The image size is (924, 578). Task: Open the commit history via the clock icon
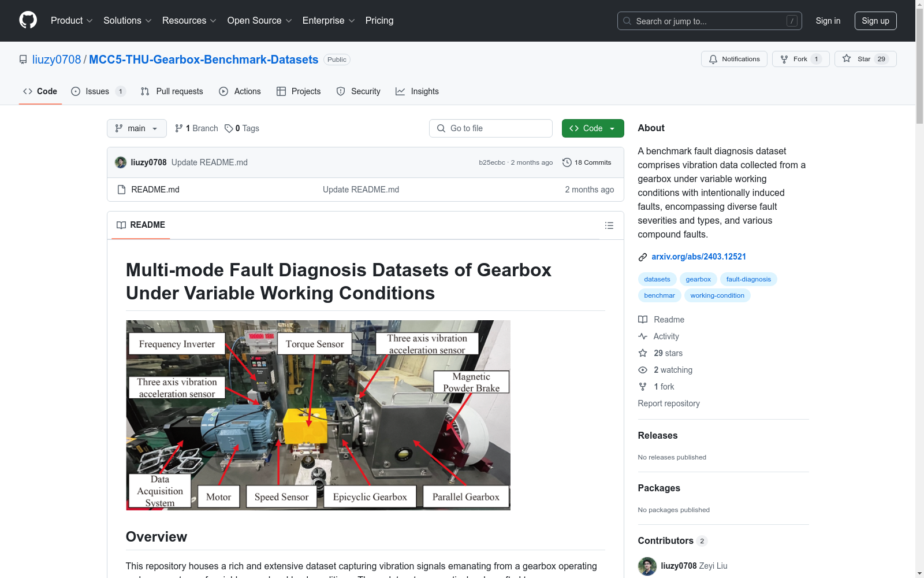coord(567,162)
